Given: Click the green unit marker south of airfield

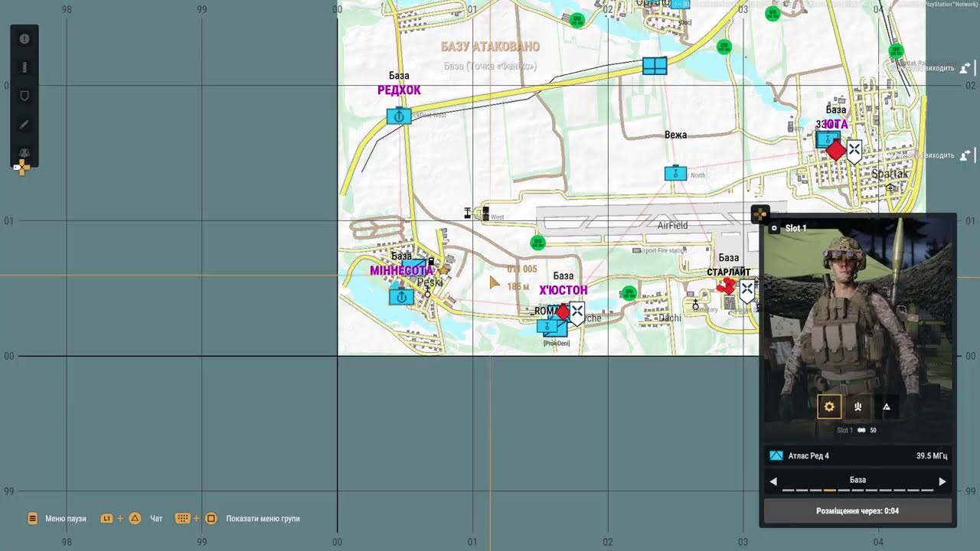Looking at the screenshot, I should (538, 243).
